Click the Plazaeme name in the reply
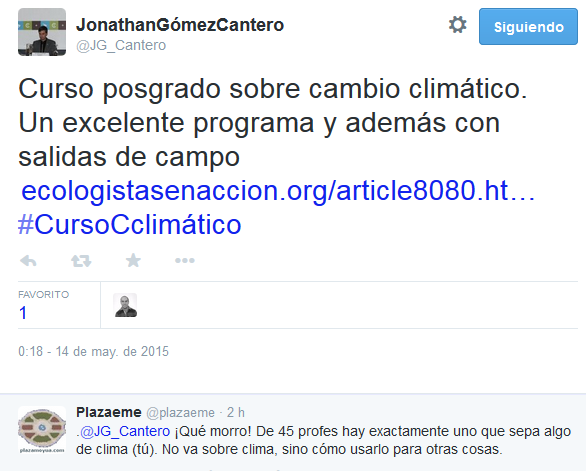This screenshot has width=586, height=471. pyautogui.click(x=109, y=412)
